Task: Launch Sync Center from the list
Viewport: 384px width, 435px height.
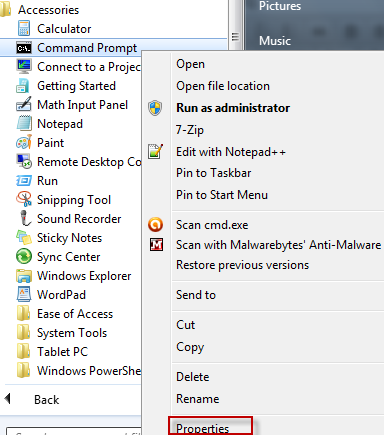Action: point(68,257)
